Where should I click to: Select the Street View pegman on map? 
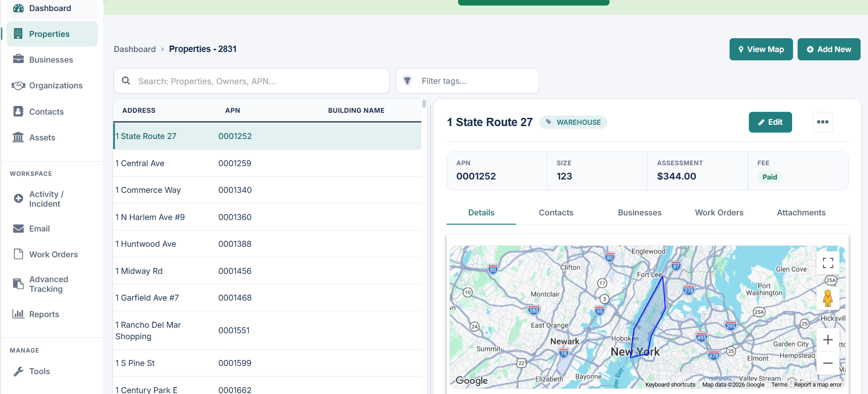[x=828, y=298]
